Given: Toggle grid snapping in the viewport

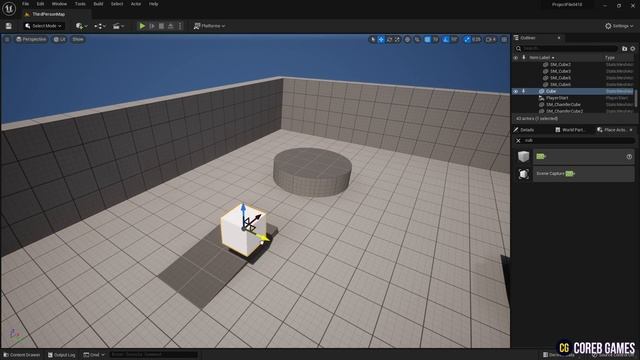Looking at the screenshot, I should (427, 40).
